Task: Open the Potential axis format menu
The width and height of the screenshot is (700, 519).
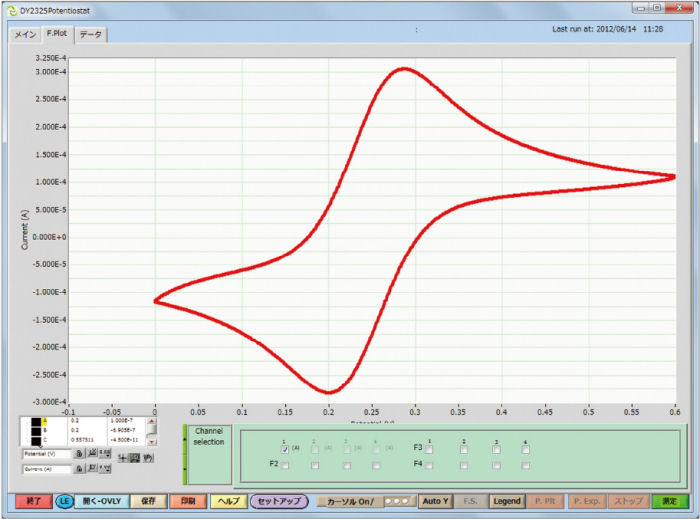Action: (x=105, y=453)
